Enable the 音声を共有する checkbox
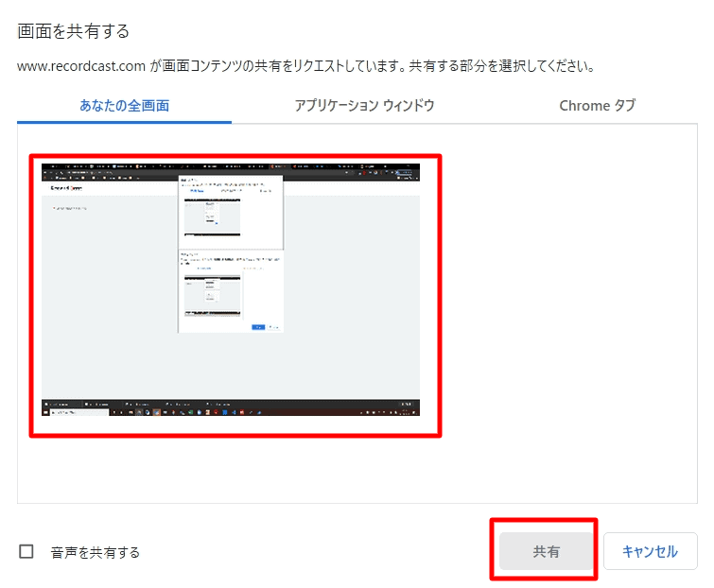 (26, 552)
